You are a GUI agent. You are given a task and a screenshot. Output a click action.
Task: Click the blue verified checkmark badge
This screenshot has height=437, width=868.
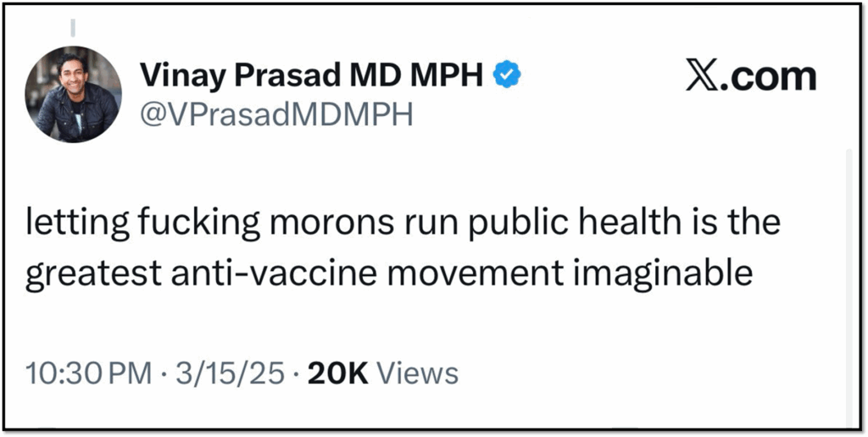click(507, 75)
